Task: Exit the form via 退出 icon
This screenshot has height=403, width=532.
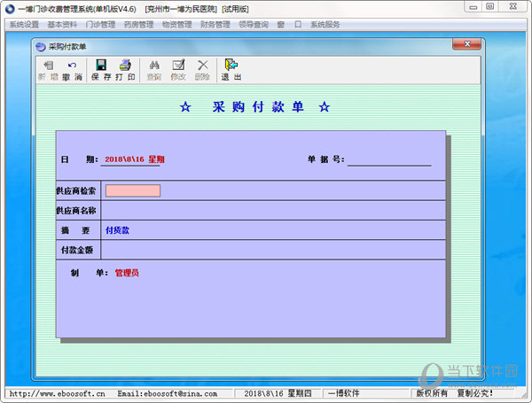Action: pyautogui.click(x=231, y=70)
